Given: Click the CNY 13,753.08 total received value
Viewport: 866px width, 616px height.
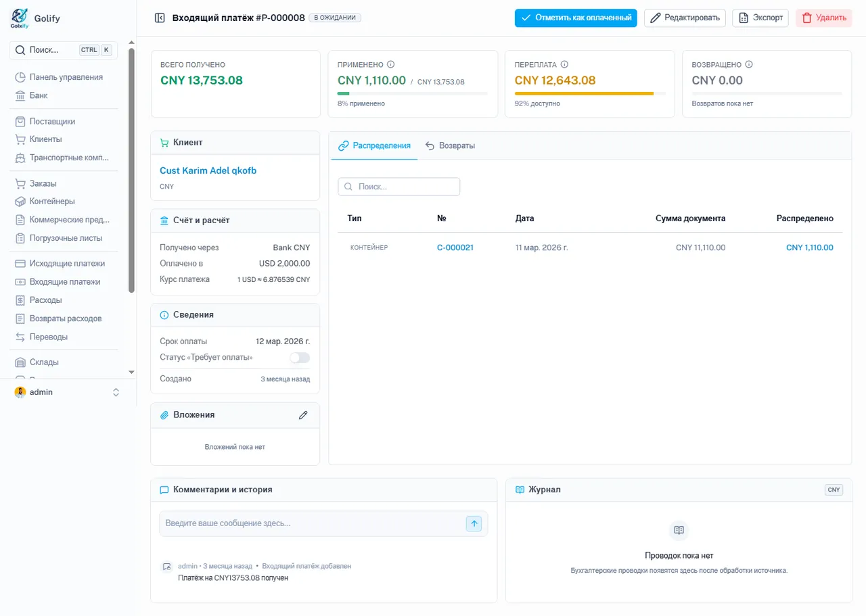Looking at the screenshot, I should 202,80.
